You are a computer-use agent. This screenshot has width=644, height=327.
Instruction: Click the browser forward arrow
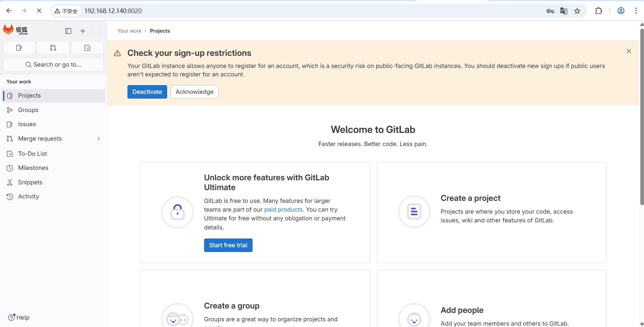pyautogui.click(x=24, y=11)
